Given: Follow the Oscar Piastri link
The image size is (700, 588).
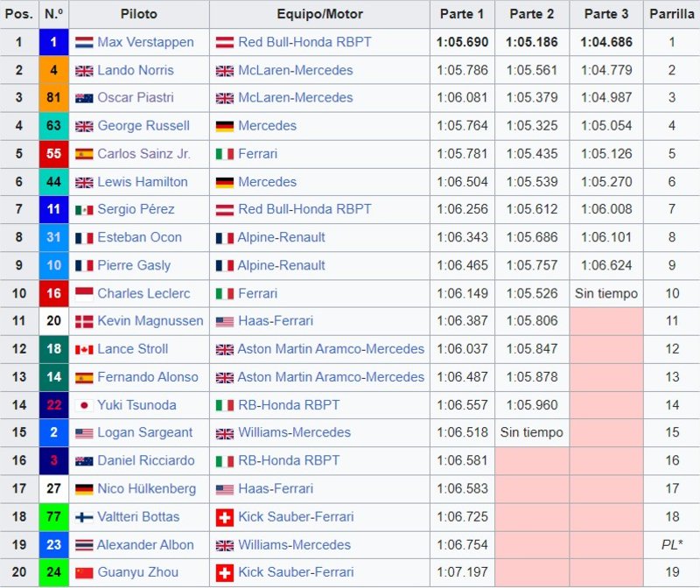Looking at the screenshot, I should coord(136,97).
